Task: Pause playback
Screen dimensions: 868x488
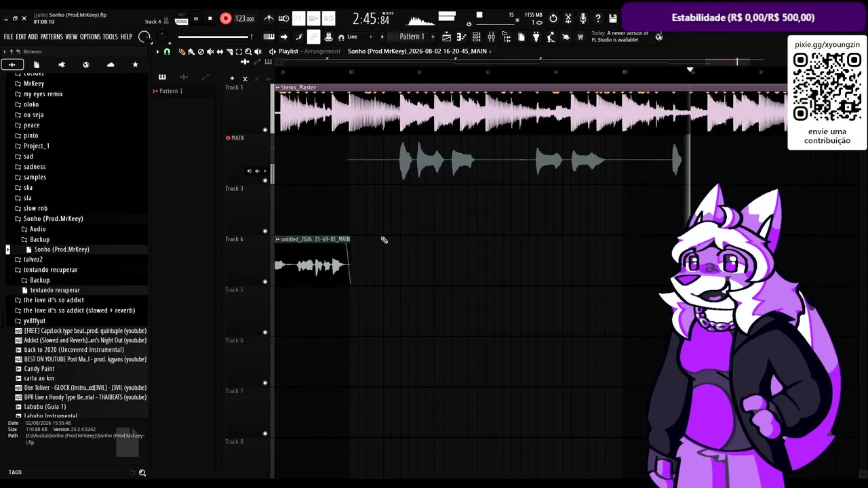Action: pyautogui.click(x=196, y=18)
